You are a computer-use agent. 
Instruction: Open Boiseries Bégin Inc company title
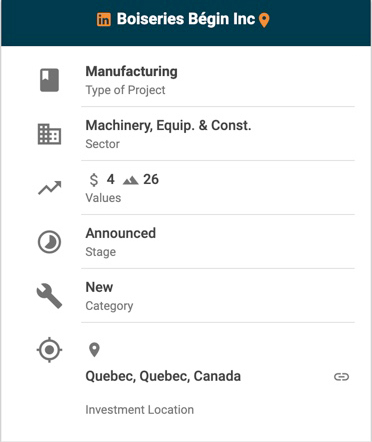[x=186, y=19]
